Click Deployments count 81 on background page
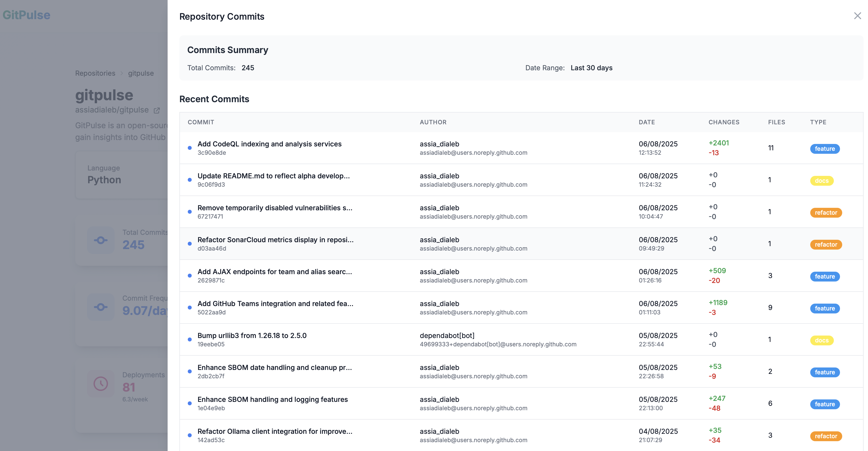The width and height of the screenshot is (868, 451). pos(129,387)
